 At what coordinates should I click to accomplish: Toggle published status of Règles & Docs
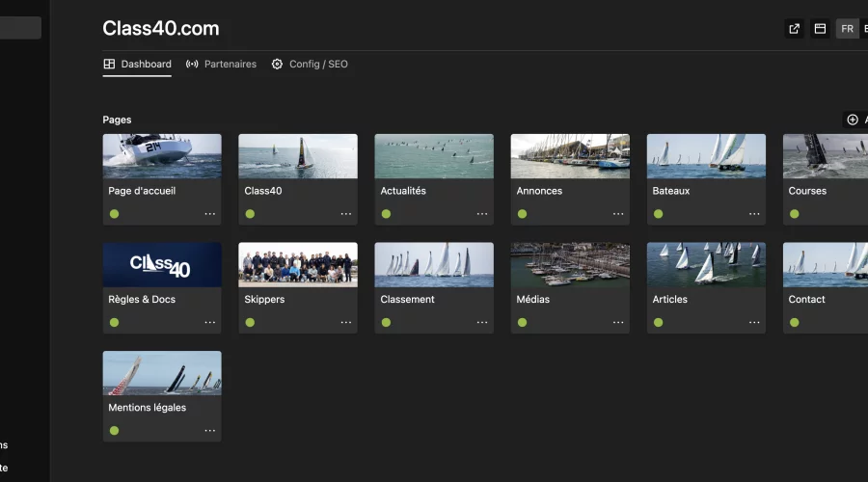(x=114, y=323)
